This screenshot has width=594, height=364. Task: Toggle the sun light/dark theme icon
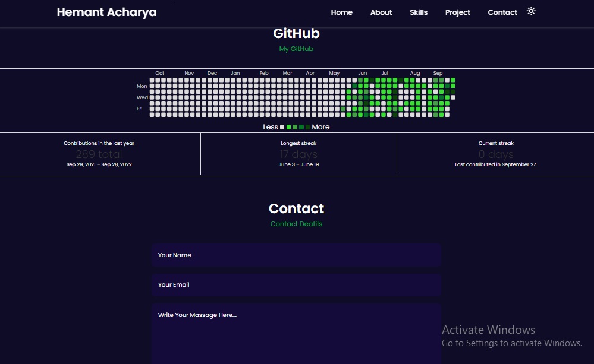point(531,11)
